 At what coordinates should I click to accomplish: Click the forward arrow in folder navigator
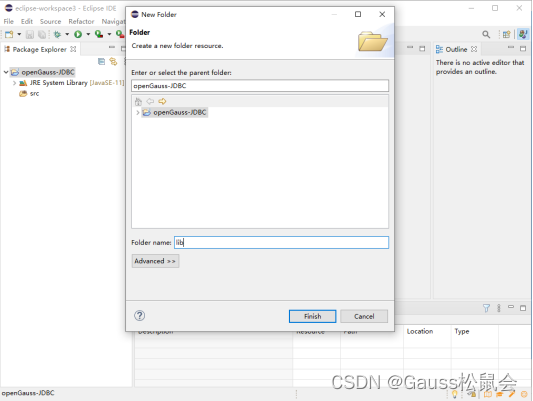tap(162, 101)
